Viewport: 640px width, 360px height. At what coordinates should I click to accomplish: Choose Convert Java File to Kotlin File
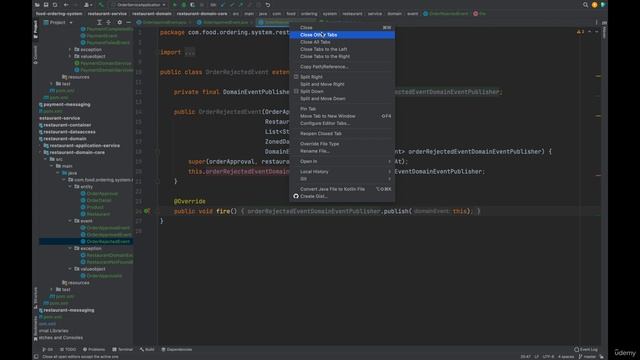tap(342, 189)
